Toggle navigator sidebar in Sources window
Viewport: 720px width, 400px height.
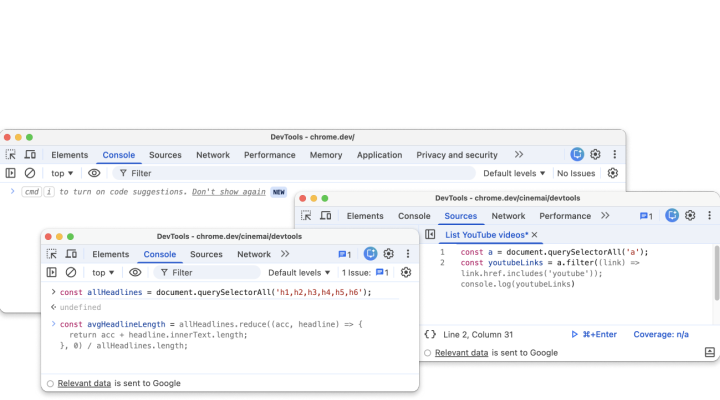(430, 234)
